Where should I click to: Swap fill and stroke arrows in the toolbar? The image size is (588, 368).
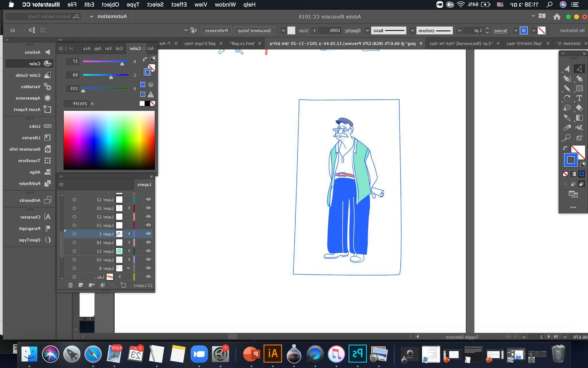tap(565, 148)
